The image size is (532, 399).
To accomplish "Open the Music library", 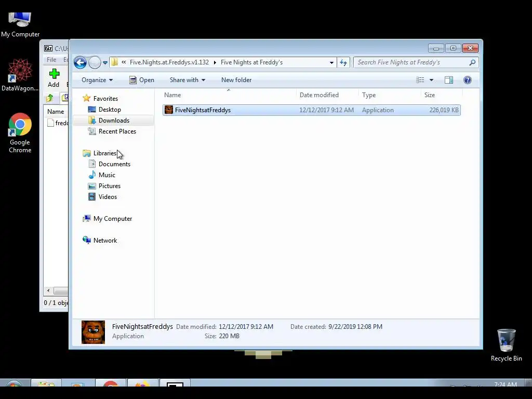I will [x=107, y=175].
